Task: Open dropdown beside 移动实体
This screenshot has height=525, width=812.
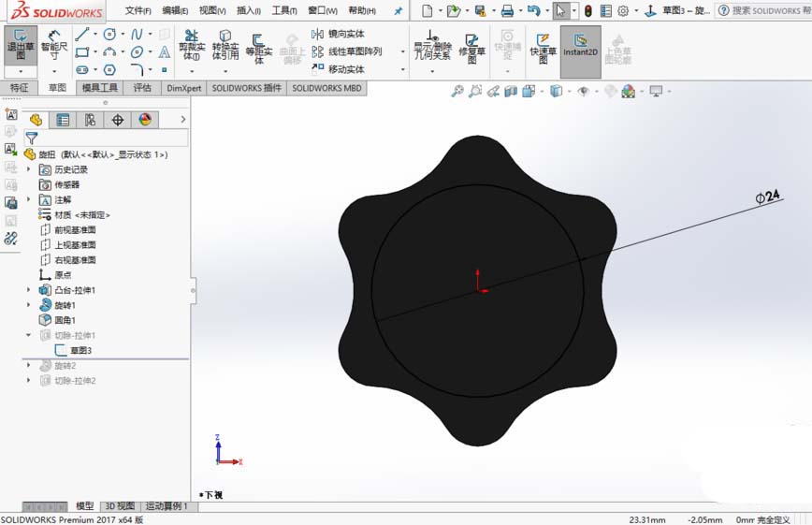Action: coord(402,69)
